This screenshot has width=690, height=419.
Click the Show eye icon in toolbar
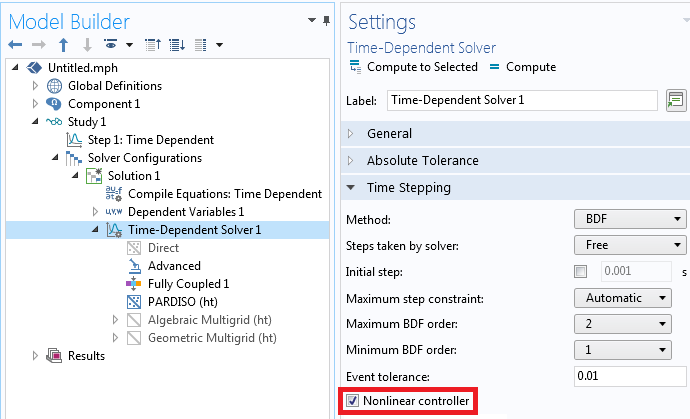point(110,45)
